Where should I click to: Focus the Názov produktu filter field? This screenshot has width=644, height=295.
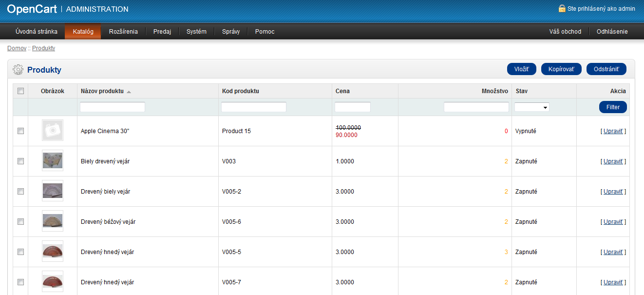coord(113,107)
